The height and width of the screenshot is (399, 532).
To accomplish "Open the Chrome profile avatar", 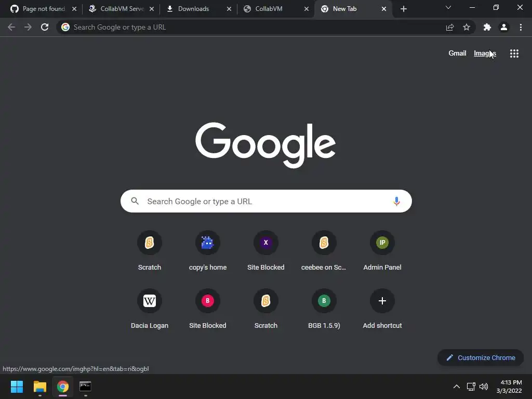I will (504, 27).
